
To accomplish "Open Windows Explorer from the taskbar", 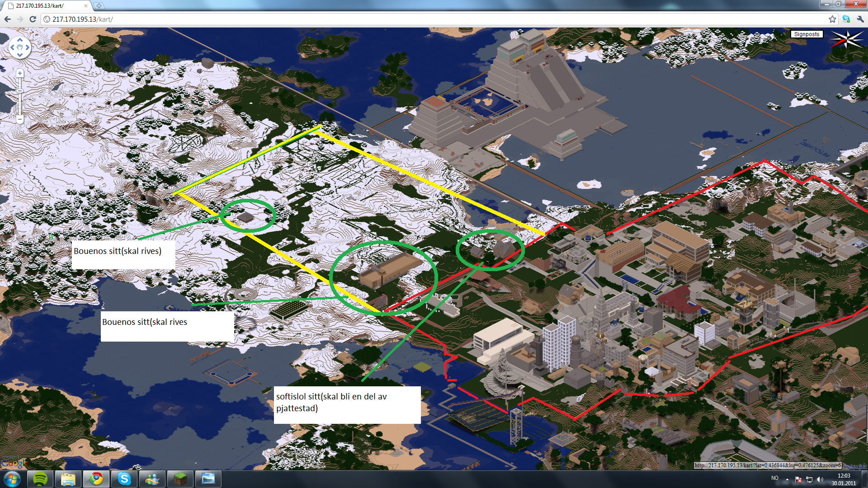I will point(68,479).
